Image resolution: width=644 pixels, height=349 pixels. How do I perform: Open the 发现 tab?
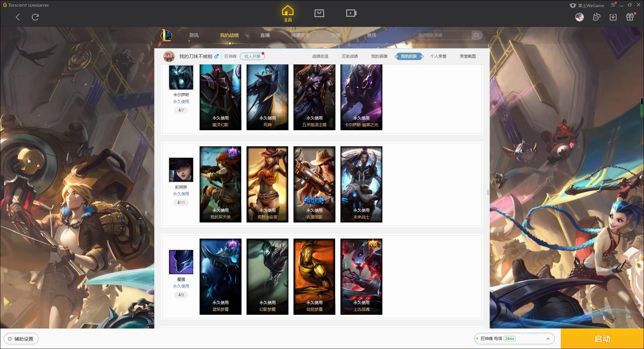point(336,35)
